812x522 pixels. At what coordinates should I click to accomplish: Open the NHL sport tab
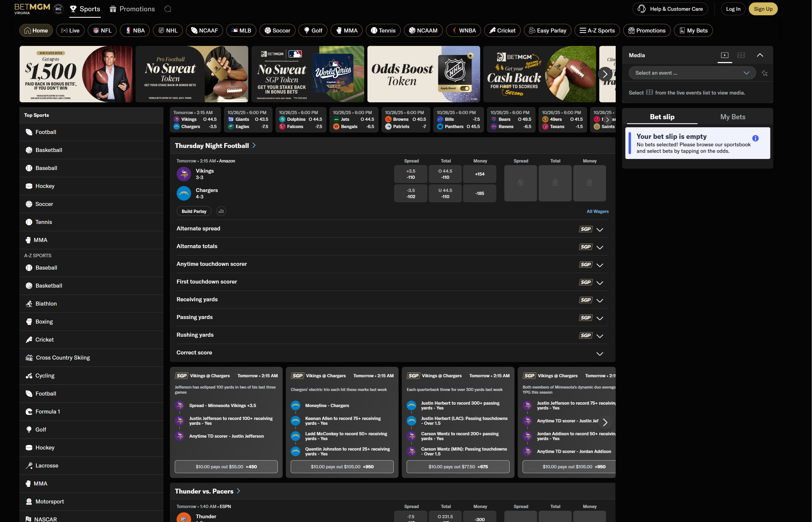tap(168, 31)
